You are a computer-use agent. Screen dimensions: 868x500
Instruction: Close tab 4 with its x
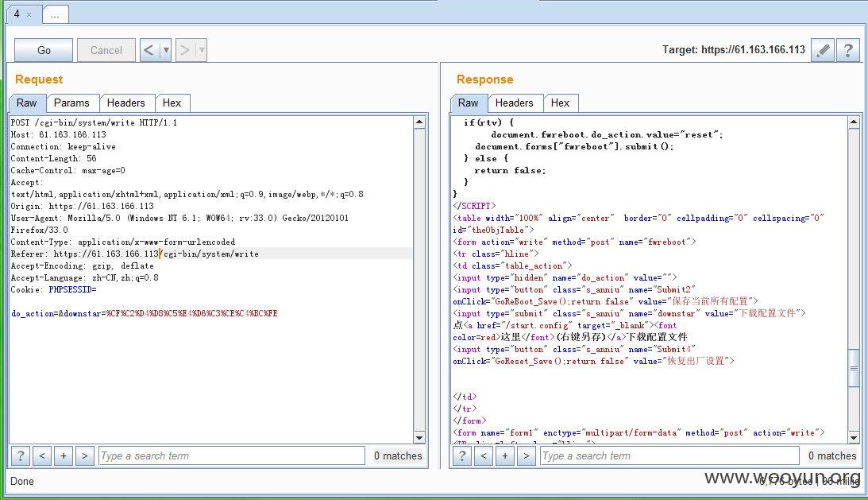click(29, 15)
